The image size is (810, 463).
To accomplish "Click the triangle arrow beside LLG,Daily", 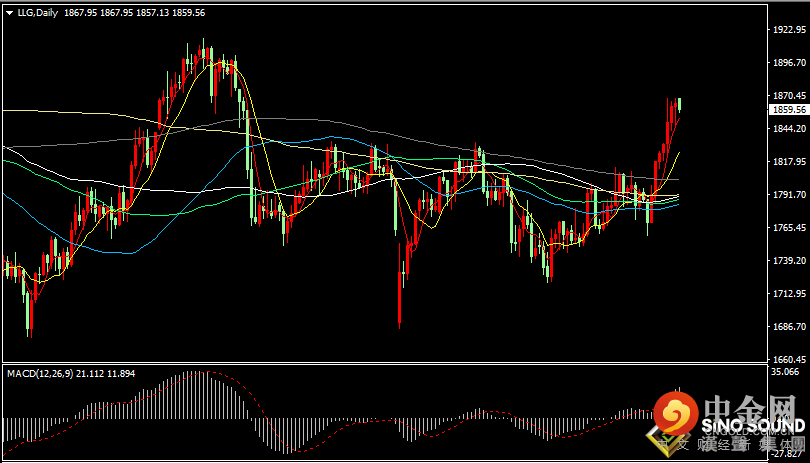I will click(x=10, y=13).
